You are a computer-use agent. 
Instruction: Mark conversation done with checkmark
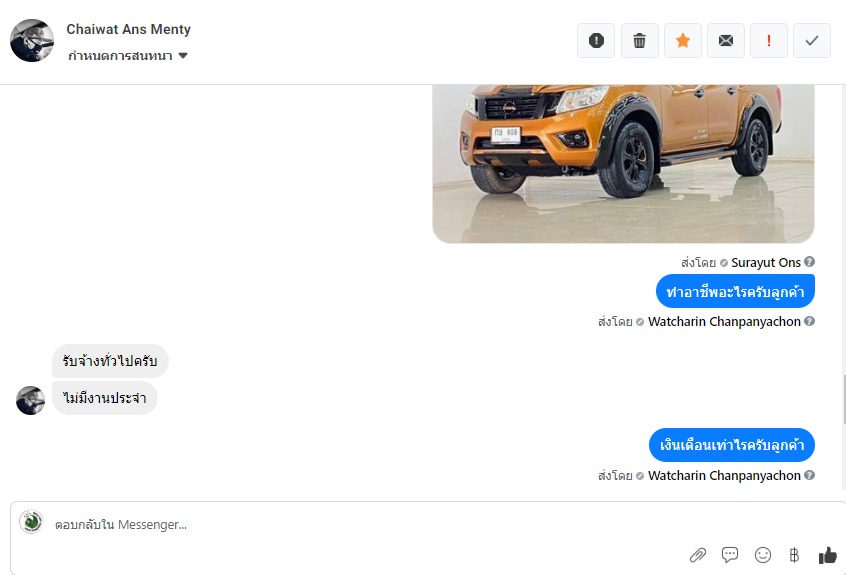pyautogui.click(x=811, y=40)
